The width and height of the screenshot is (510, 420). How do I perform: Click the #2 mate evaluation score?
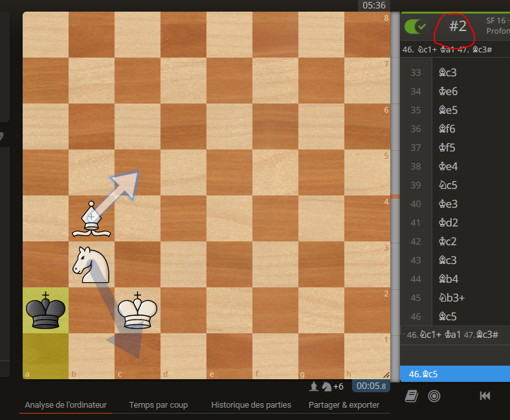(x=458, y=27)
